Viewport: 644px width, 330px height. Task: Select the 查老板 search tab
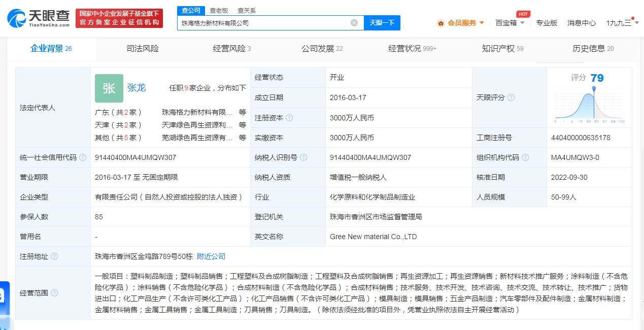[x=219, y=10]
